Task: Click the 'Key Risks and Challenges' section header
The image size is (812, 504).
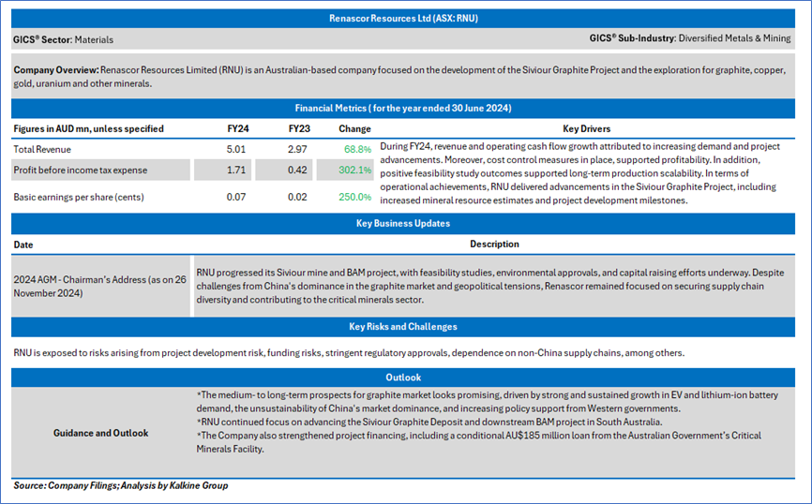Action: pos(403,327)
